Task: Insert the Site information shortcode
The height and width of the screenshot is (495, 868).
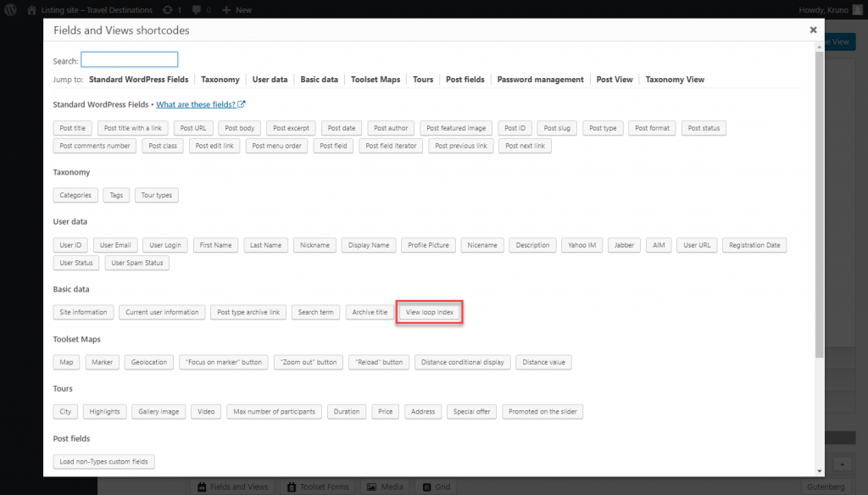Action: 83,312
